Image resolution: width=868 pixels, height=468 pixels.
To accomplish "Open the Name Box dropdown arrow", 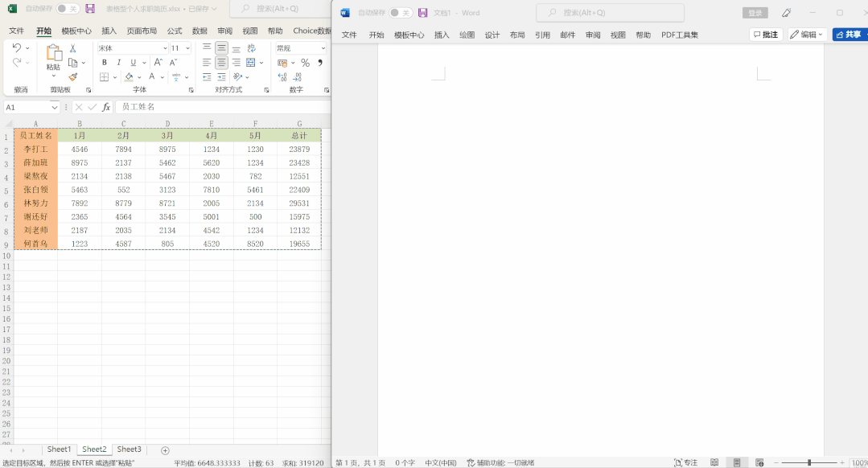I will click(x=55, y=107).
